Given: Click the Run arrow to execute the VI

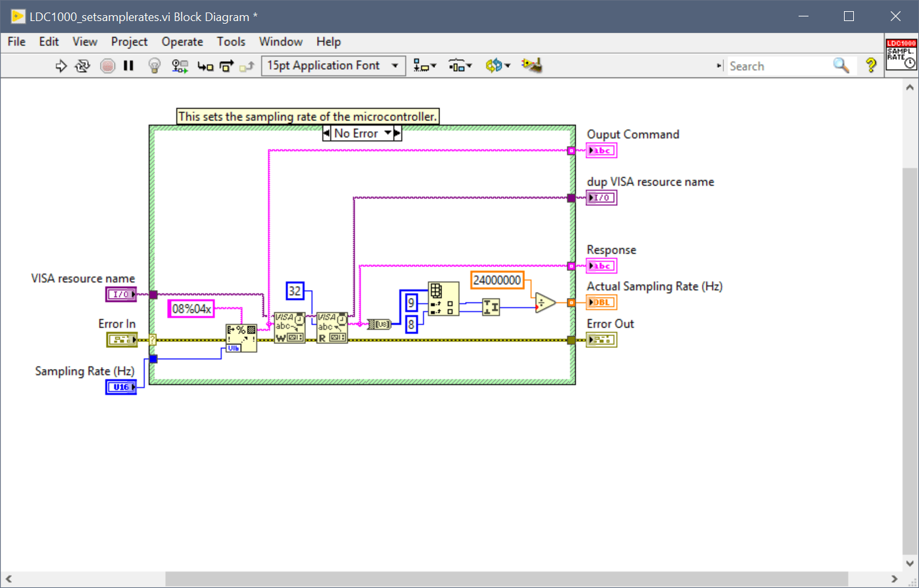Looking at the screenshot, I should coord(61,65).
